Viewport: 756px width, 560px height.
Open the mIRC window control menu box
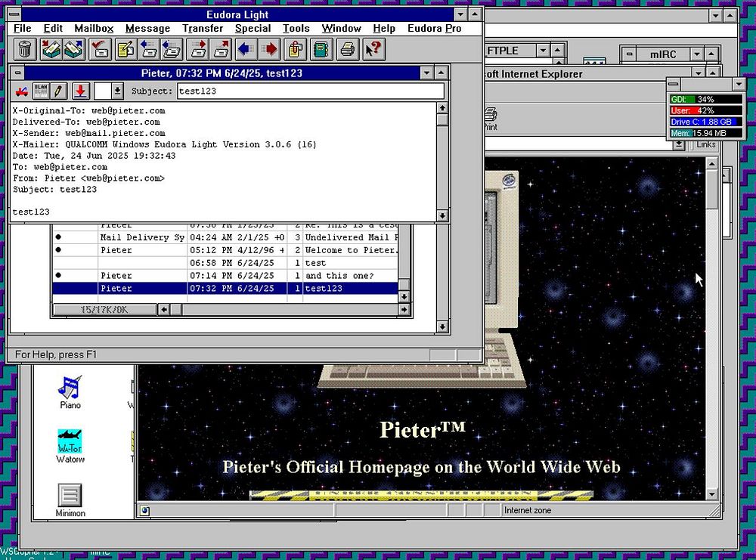click(629, 54)
